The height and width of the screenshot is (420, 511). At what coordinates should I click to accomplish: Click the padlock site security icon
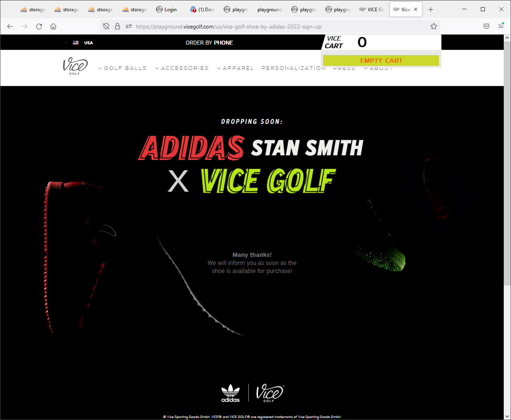pyautogui.click(x=117, y=27)
